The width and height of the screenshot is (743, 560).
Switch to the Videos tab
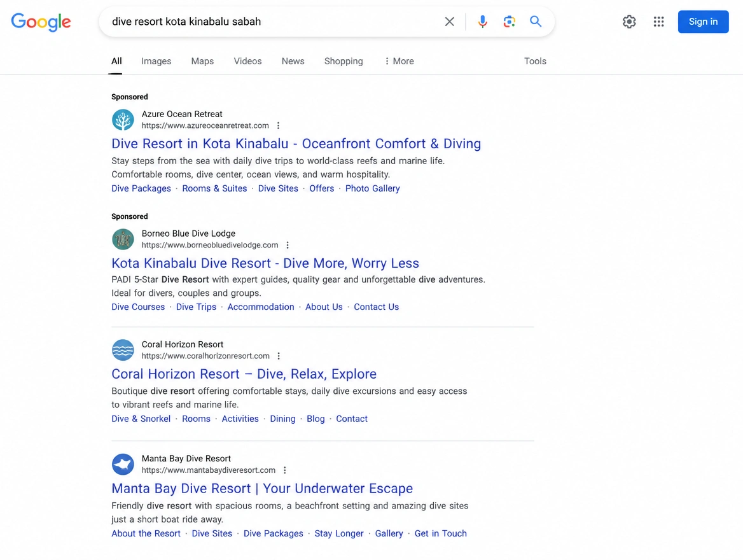pos(247,61)
